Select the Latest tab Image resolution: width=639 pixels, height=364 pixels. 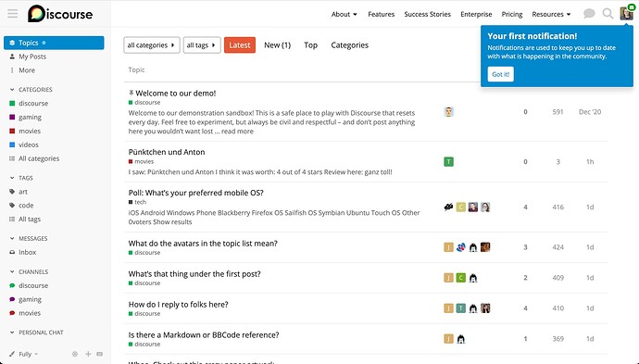tap(240, 45)
